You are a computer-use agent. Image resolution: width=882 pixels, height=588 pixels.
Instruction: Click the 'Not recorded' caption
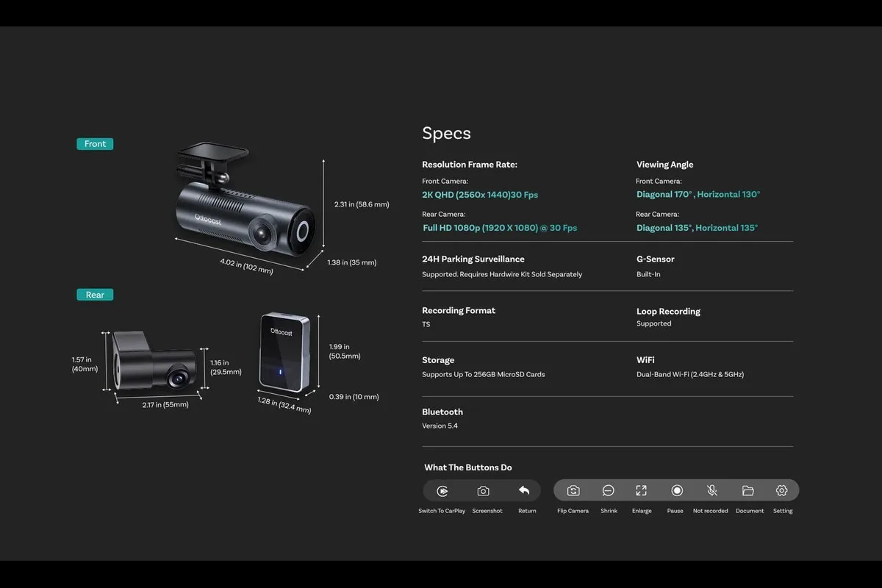711,511
